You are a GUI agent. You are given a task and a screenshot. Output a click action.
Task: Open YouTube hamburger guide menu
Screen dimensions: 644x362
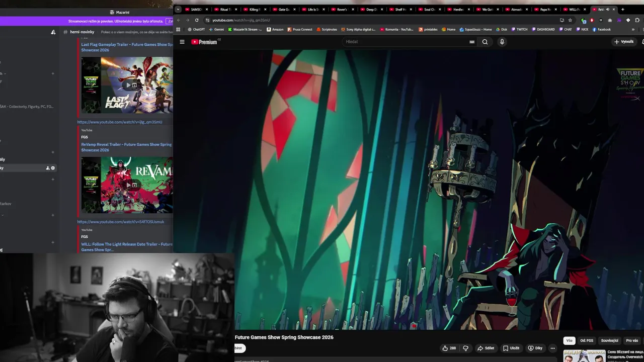[x=182, y=42]
